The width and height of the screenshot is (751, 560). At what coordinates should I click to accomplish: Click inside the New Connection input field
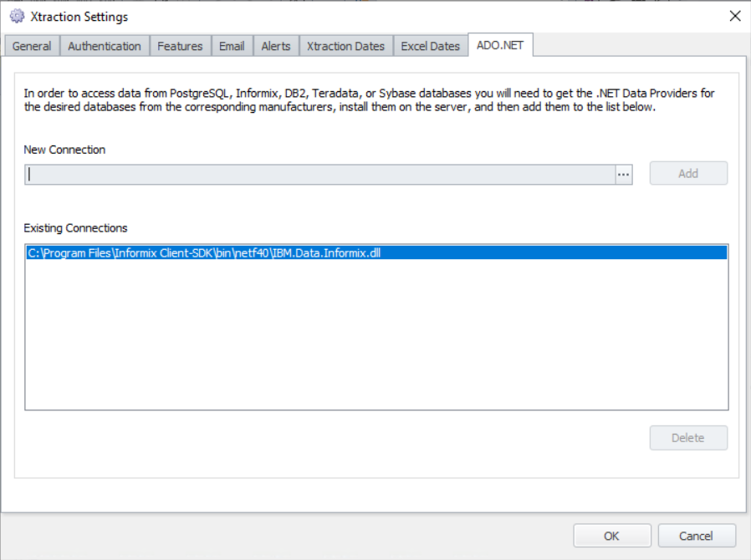[318, 174]
